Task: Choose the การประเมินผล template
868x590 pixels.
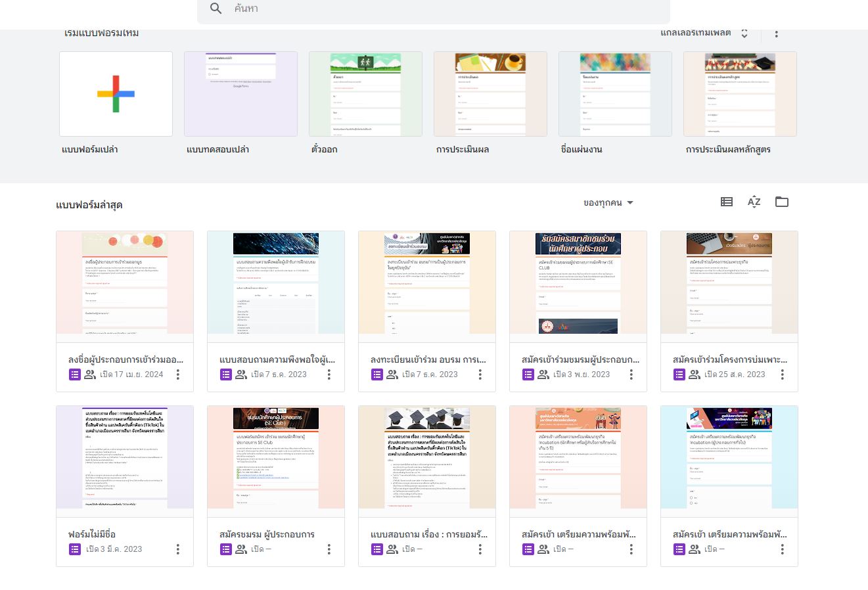Action: (490, 94)
